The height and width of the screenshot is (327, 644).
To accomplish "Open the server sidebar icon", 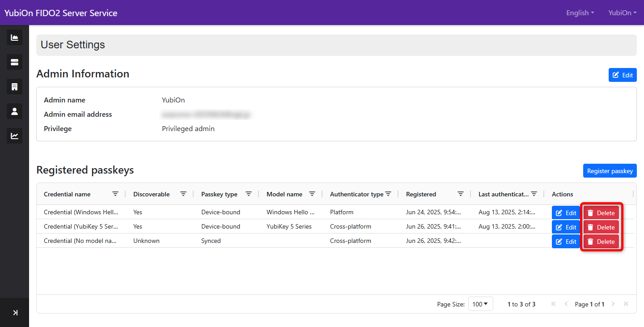I will pyautogui.click(x=14, y=62).
